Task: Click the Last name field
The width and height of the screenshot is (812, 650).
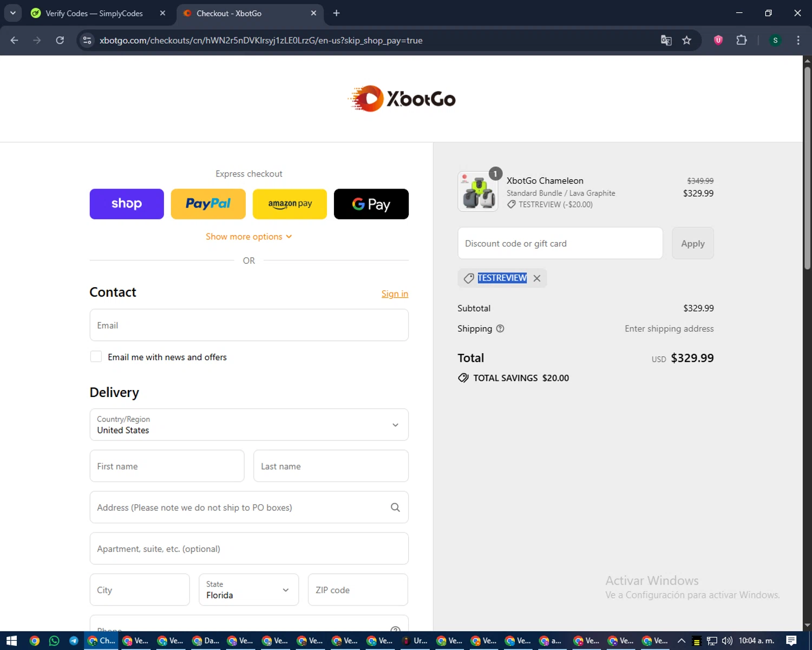Action: click(331, 466)
